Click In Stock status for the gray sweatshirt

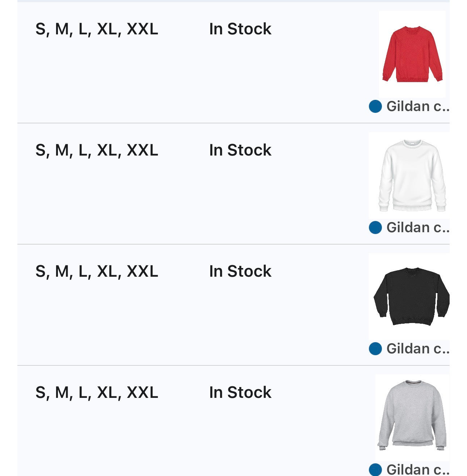click(x=240, y=393)
